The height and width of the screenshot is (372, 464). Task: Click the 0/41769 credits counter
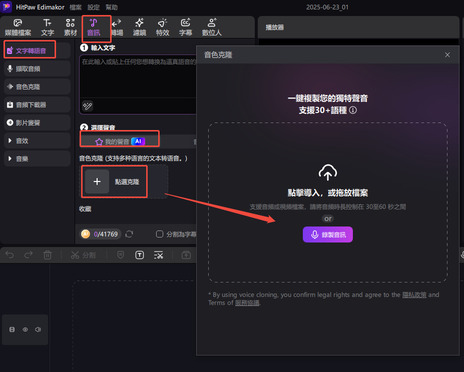(106, 234)
